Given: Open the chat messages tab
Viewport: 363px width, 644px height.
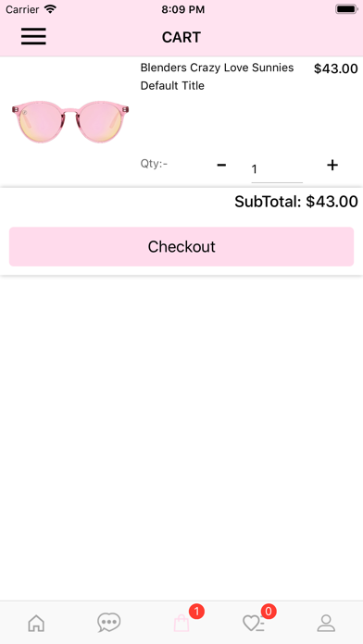Looking at the screenshot, I should tap(109, 623).
